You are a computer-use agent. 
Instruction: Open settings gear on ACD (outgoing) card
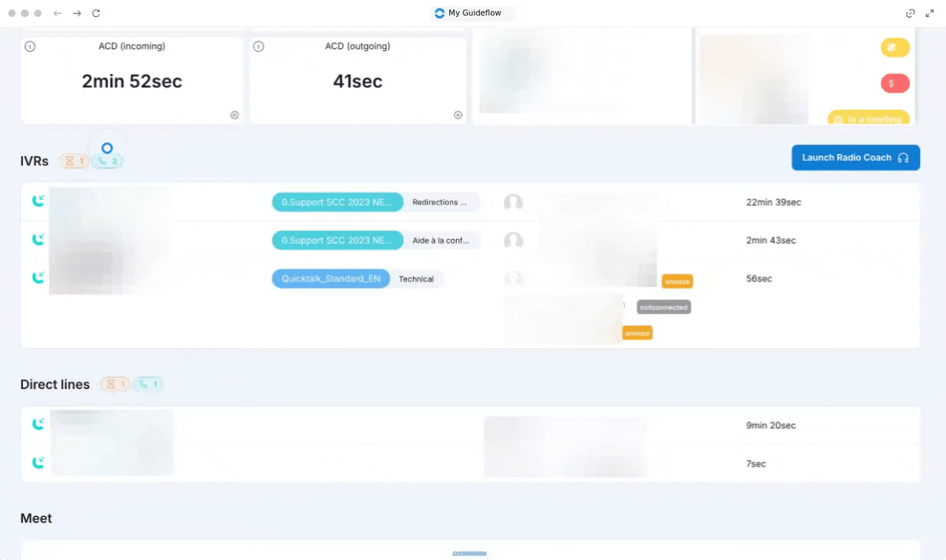[x=458, y=115]
